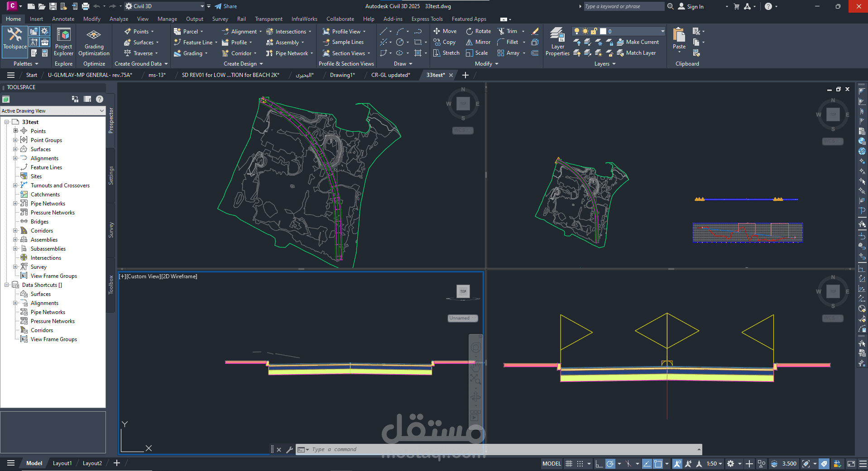Open Active Drawing View dropdown

[x=53, y=111]
